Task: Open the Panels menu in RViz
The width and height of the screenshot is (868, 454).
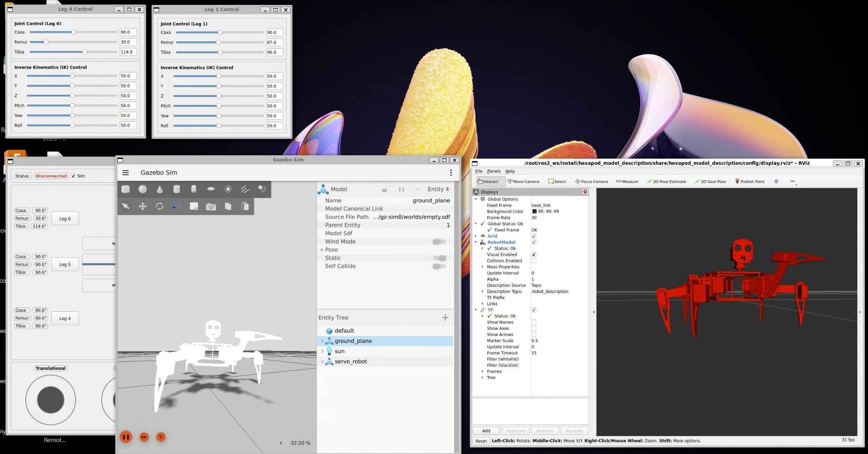Action: pos(493,171)
